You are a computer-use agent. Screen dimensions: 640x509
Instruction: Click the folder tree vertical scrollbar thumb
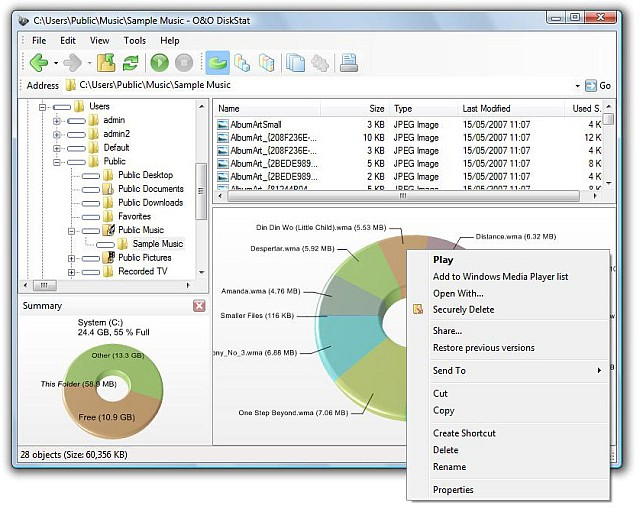coord(202,191)
